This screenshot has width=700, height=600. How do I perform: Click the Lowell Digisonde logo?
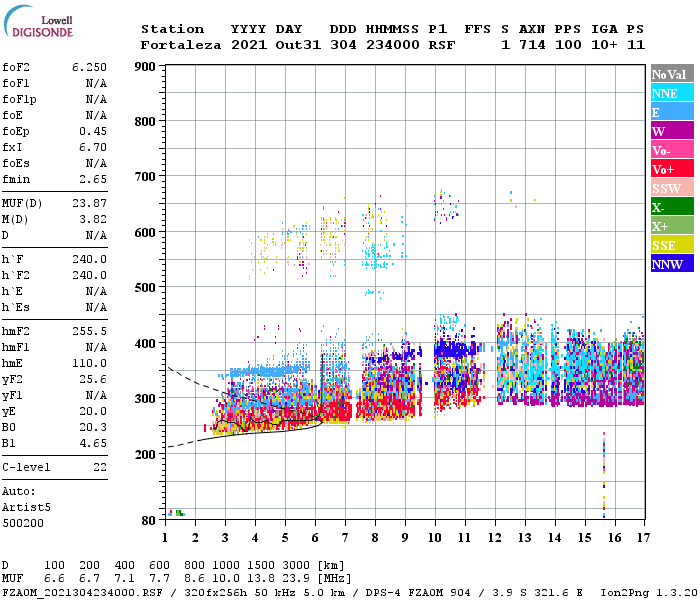tap(38, 21)
